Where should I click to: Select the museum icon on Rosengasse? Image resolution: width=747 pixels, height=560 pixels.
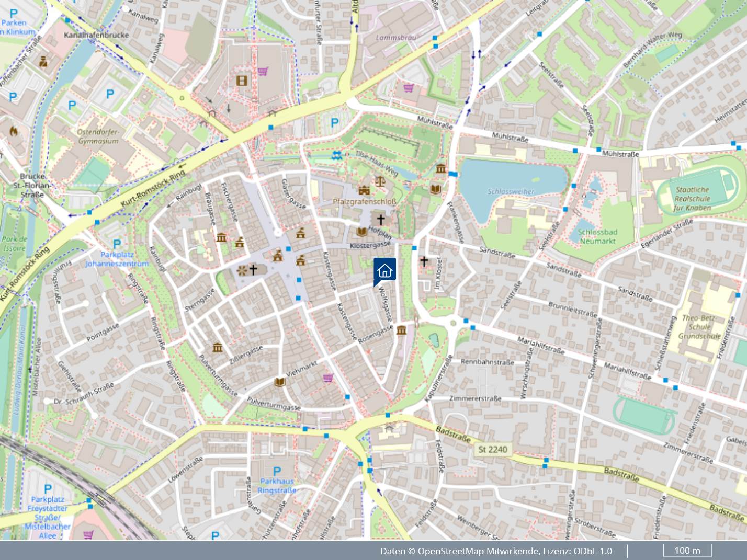point(401,330)
